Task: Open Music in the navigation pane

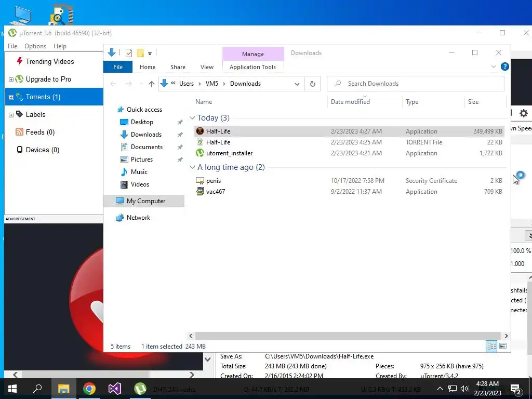Action: (x=139, y=171)
